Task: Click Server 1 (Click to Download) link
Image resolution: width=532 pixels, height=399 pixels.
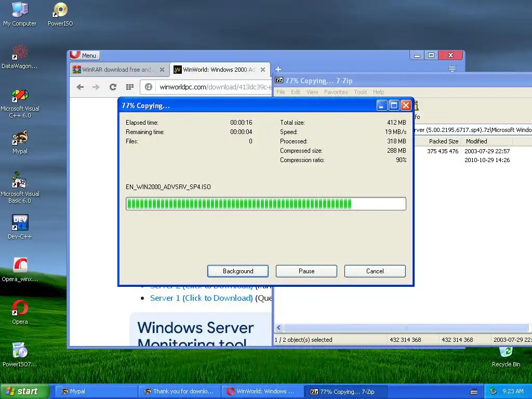Action: (202, 298)
